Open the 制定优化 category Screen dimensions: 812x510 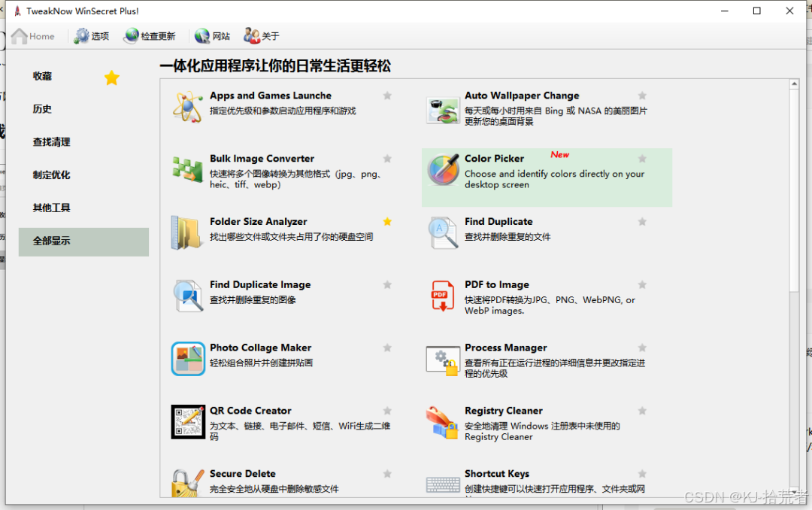click(x=51, y=175)
